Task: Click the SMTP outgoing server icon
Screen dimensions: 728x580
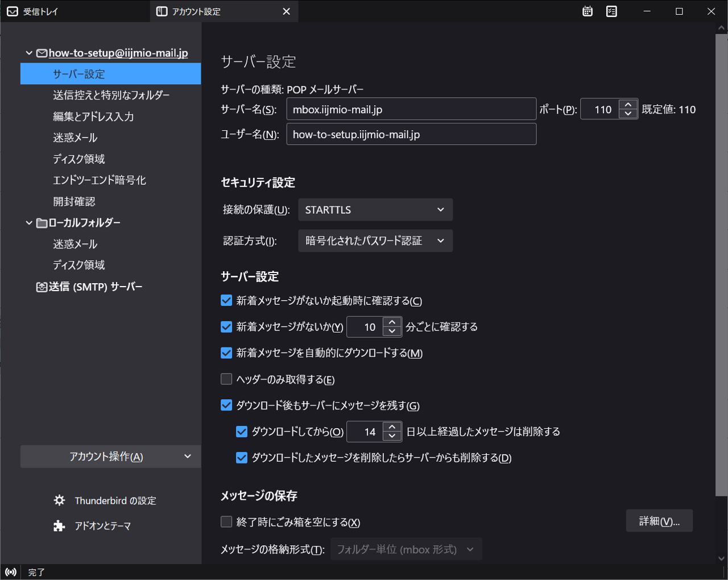Action: tap(42, 287)
